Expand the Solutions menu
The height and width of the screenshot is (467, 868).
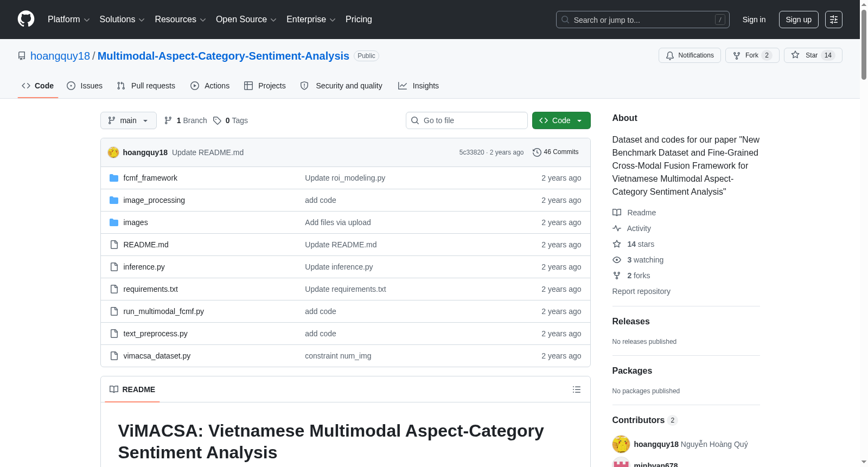[x=122, y=20]
